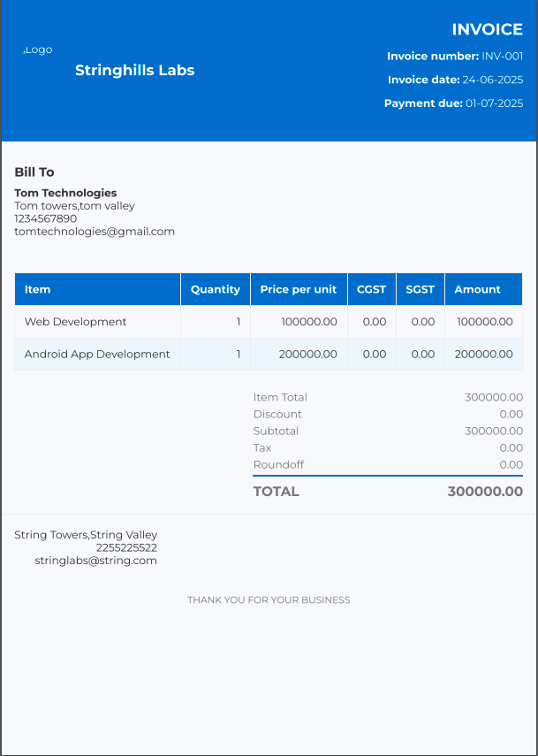Click the TOTAL amount 300000.00
The width and height of the screenshot is (538, 756).
point(485,492)
